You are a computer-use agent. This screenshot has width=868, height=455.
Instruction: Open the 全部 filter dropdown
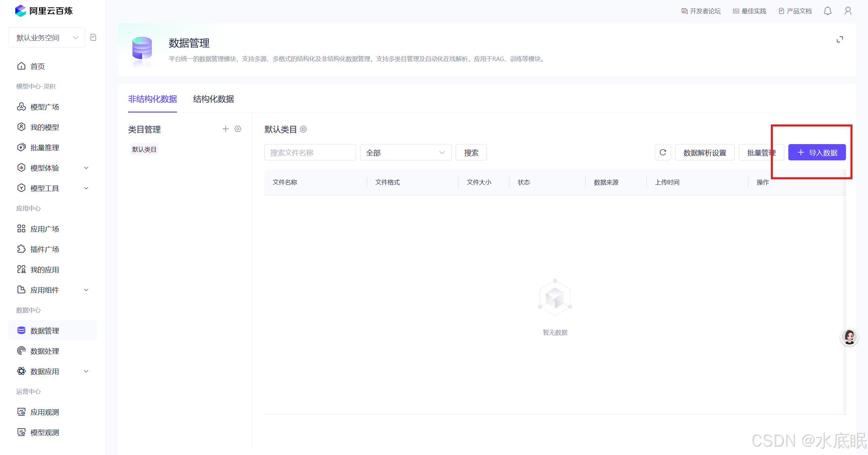pos(406,152)
